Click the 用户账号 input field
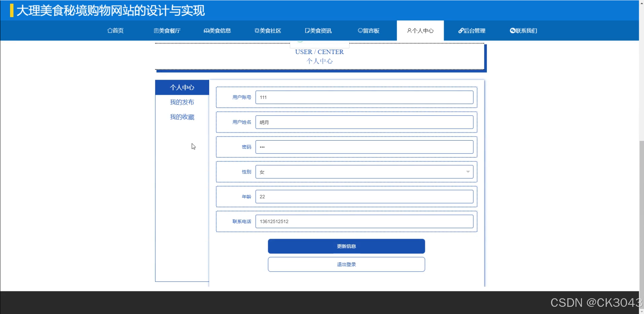Image resolution: width=644 pixels, height=314 pixels. [364, 97]
